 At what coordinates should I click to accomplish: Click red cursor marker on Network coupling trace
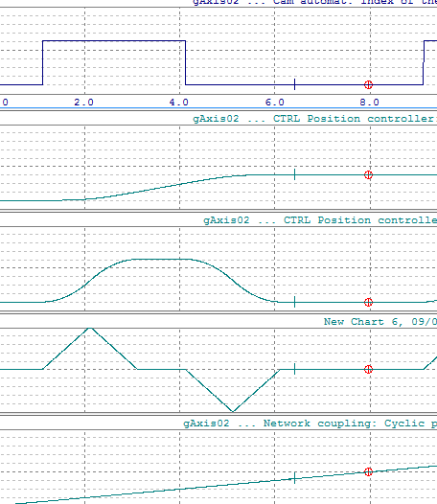click(x=368, y=471)
